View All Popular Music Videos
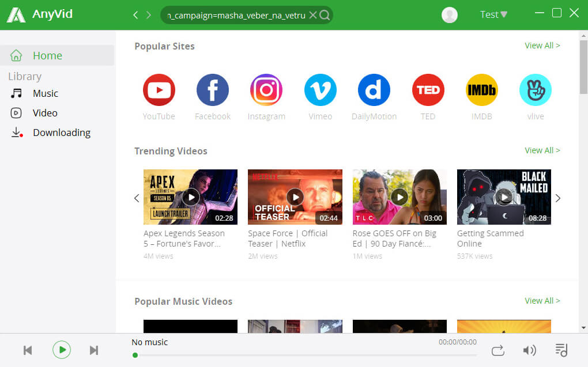 tap(542, 300)
